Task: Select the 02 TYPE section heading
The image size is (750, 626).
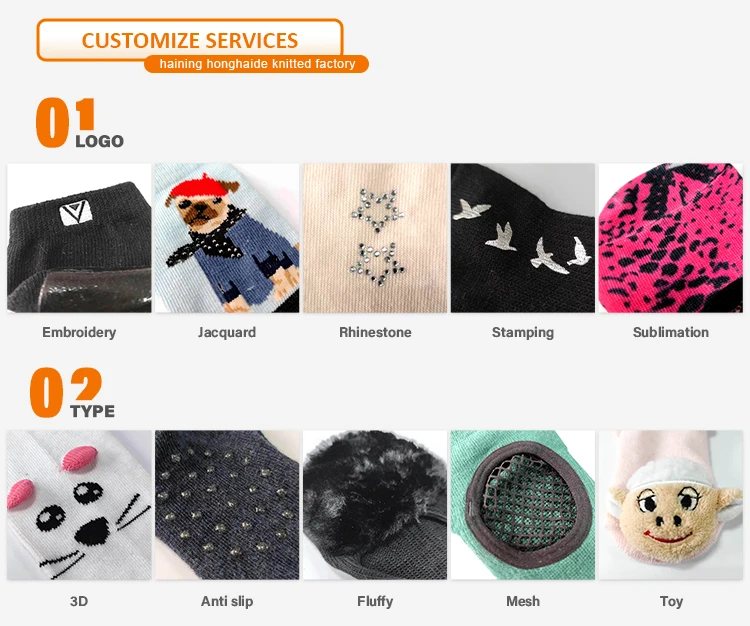Action: (x=73, y=393)
